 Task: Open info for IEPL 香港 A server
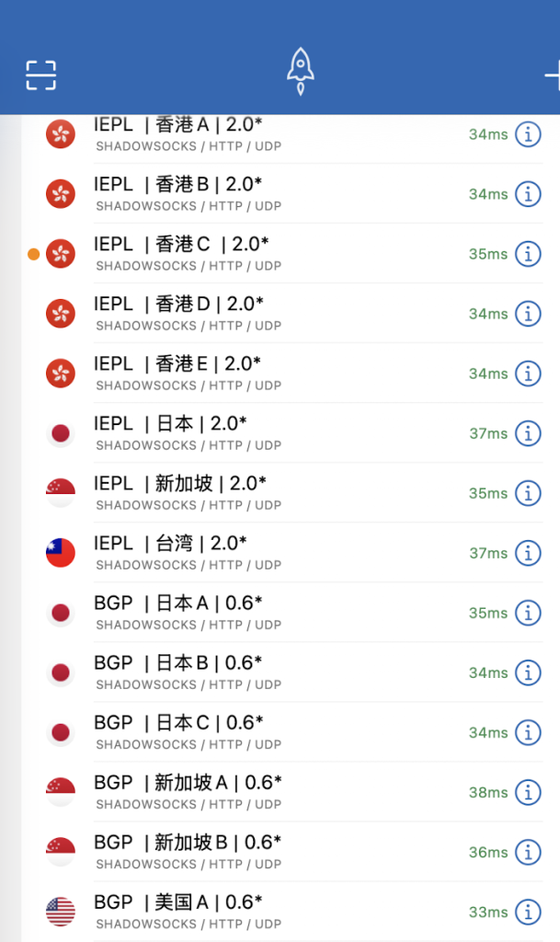coord(528,134)
